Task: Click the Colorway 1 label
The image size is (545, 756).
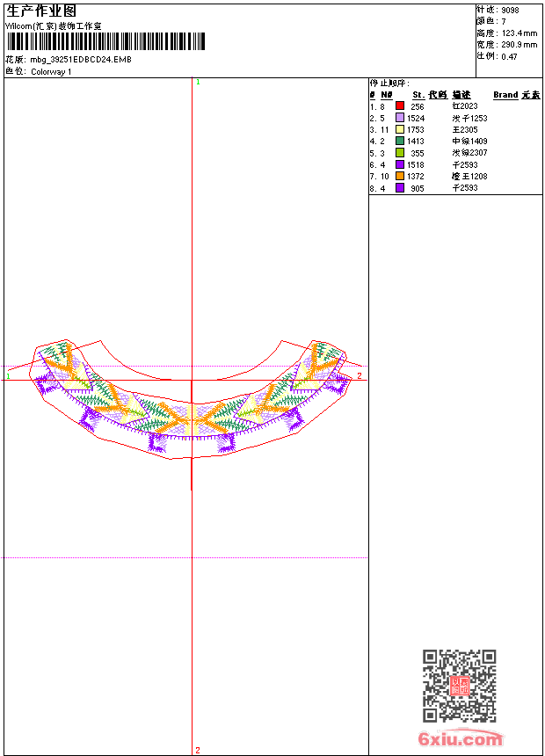Action: point(51,72)
